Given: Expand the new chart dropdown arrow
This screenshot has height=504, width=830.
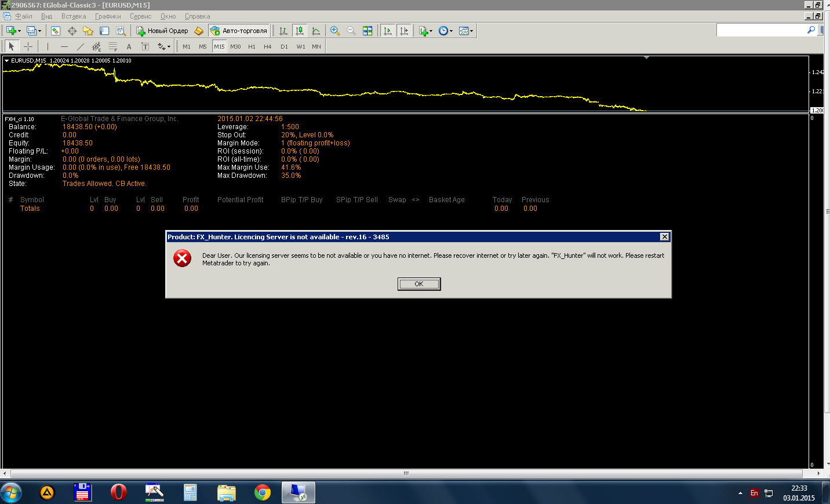Looking at the screenshot, I should click(19, 31).
